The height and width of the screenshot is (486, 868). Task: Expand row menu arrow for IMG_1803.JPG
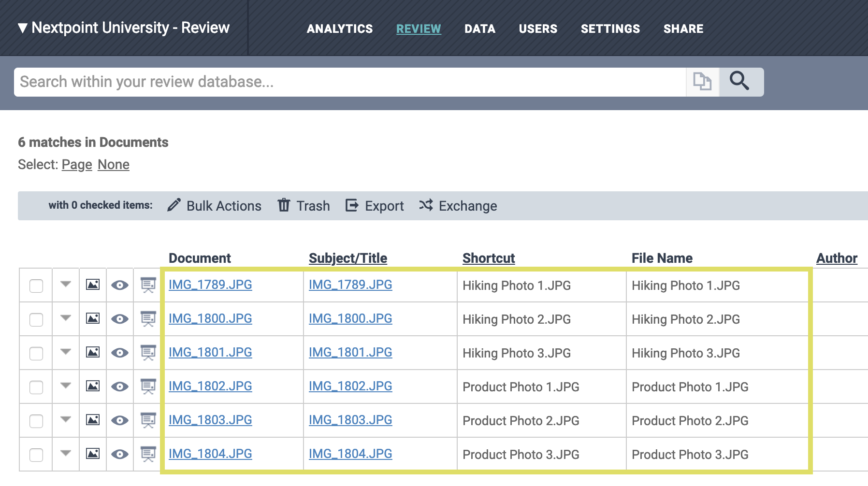[66, 419]
